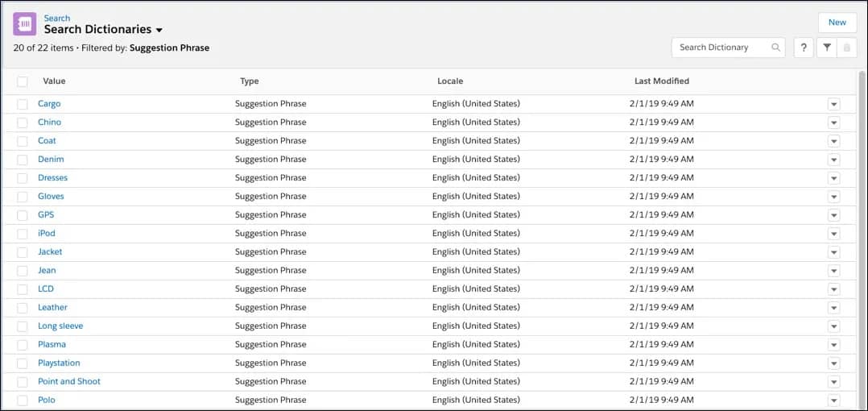Open the Long sleeve entry link
Viewport: 868px width, 411px height.
click(x=60, y=326)
